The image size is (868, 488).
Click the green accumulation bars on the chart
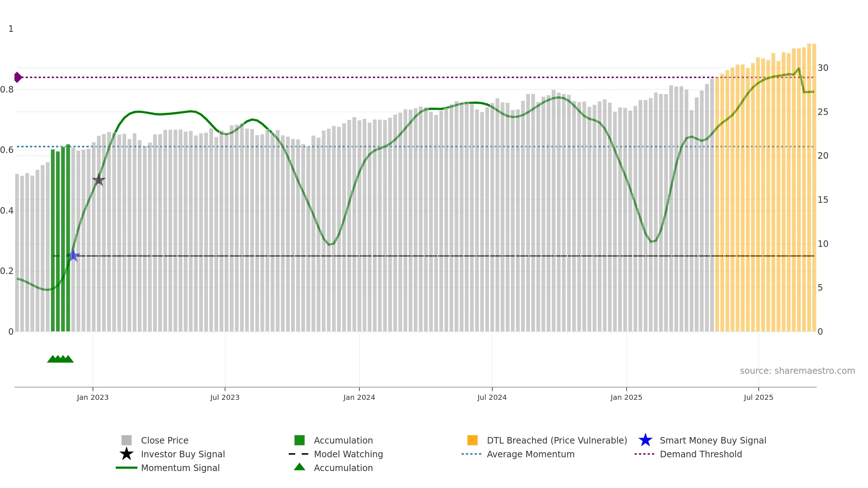point(60,238)
